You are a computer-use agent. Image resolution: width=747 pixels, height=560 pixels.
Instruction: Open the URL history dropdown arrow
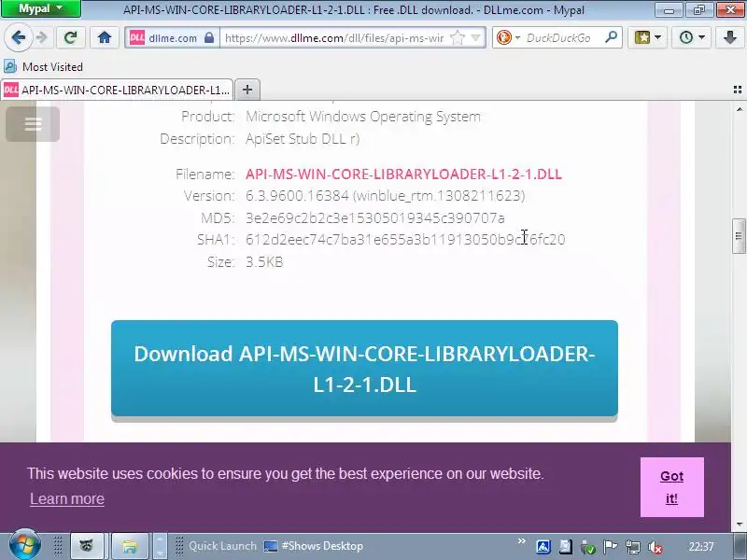coord(476,38)
